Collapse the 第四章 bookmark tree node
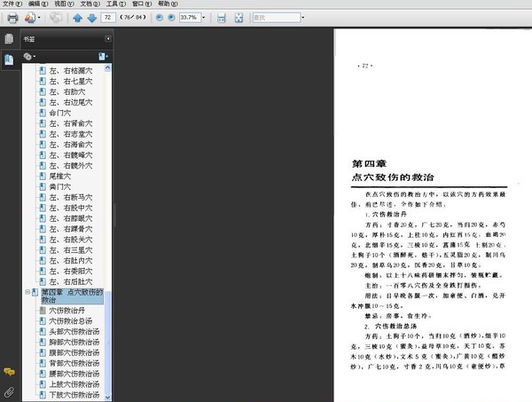Viewport: 532px width, 402px height. tap(27, 292)
